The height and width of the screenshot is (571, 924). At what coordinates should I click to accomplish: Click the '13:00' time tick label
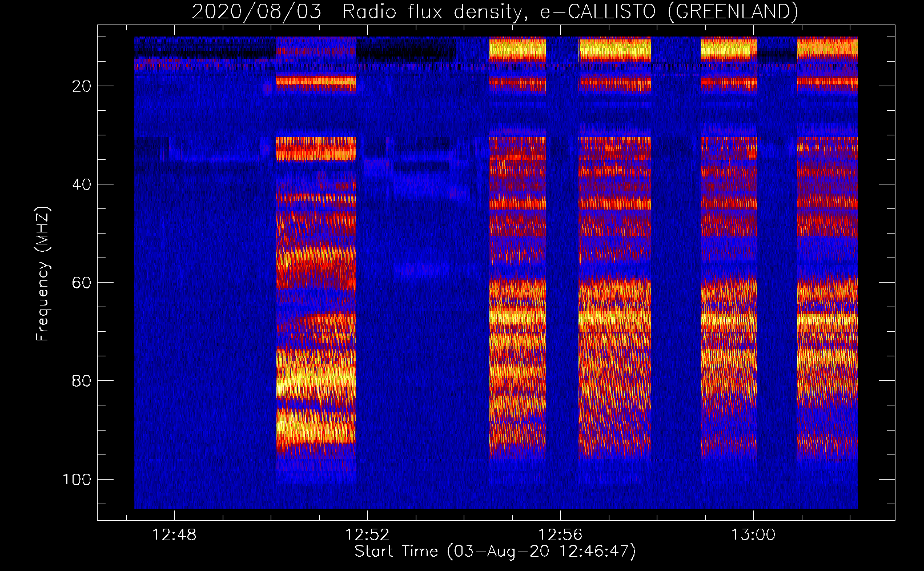[753, 535]
